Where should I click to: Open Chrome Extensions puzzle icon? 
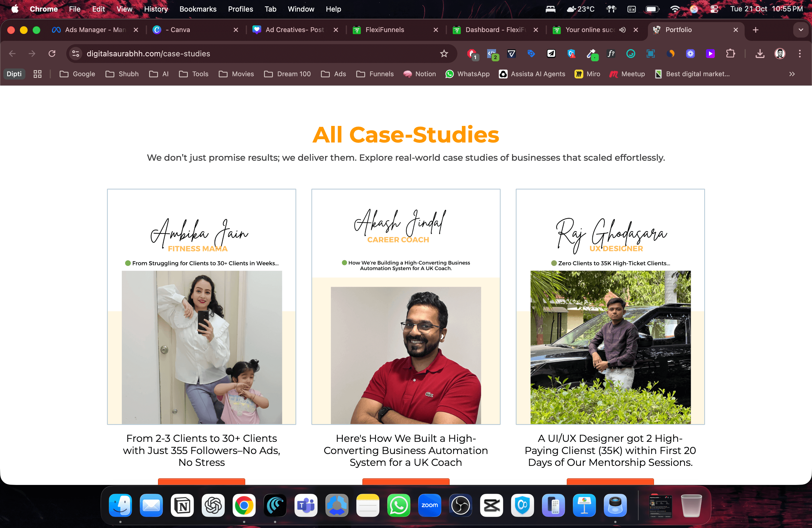[731, 54]
